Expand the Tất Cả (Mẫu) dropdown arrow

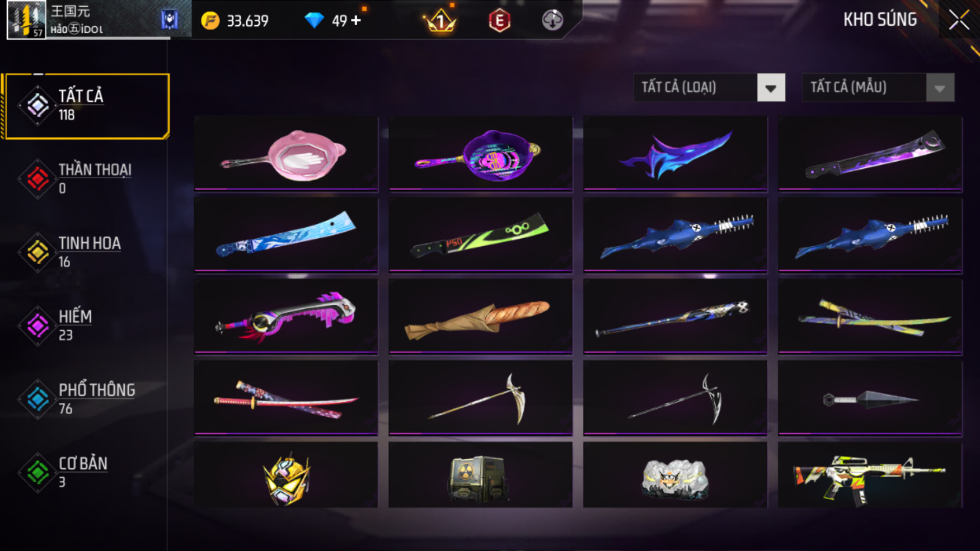coord(940,88)
